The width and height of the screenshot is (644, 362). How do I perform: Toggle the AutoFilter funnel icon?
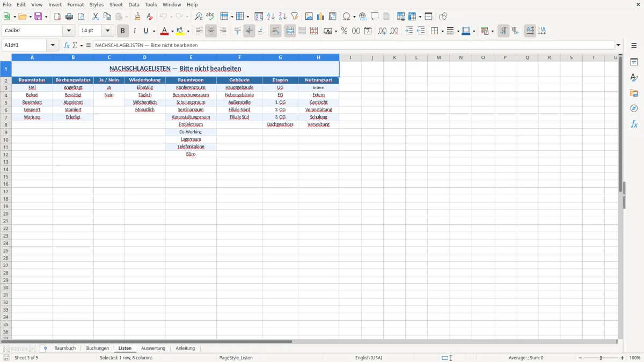(x=295, y=17)
